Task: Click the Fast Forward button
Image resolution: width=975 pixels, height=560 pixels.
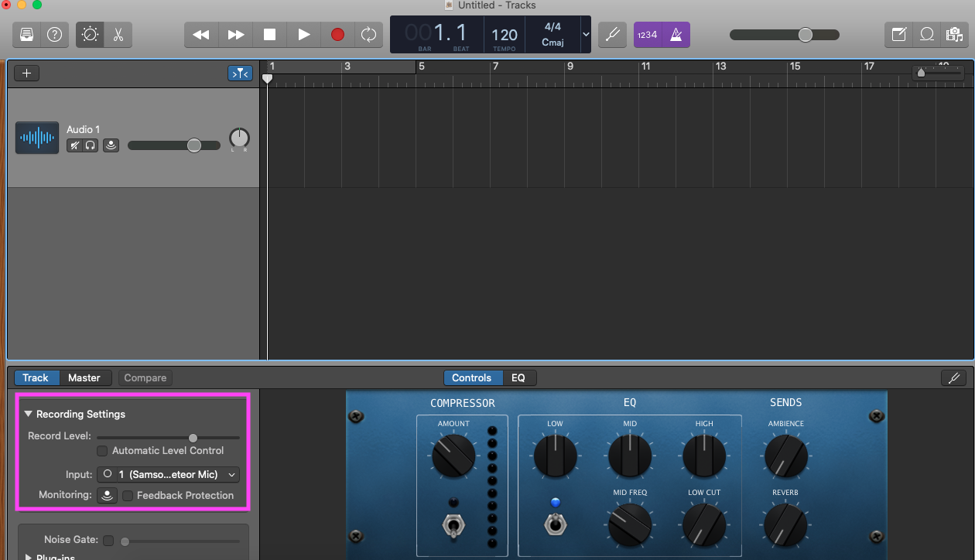Action: (x=235, y=35)
